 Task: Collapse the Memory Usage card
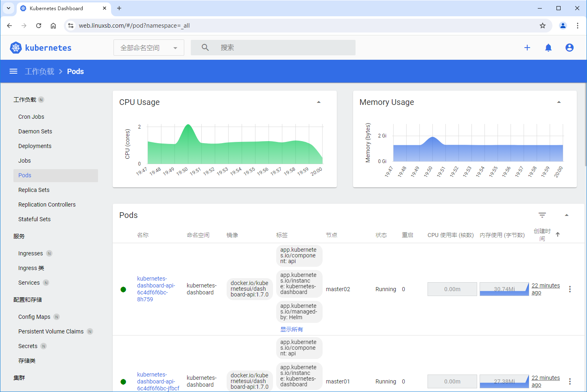pos(559,102)
